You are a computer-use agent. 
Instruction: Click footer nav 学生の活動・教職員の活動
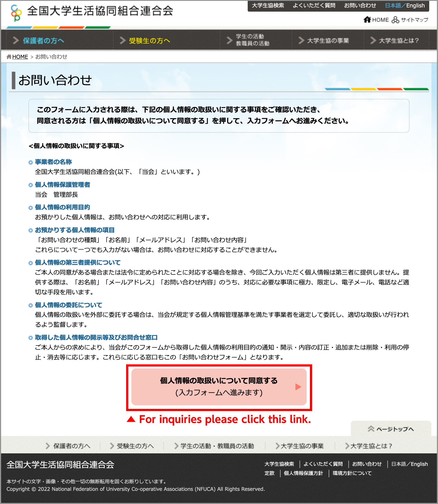(x=217, y=446)
